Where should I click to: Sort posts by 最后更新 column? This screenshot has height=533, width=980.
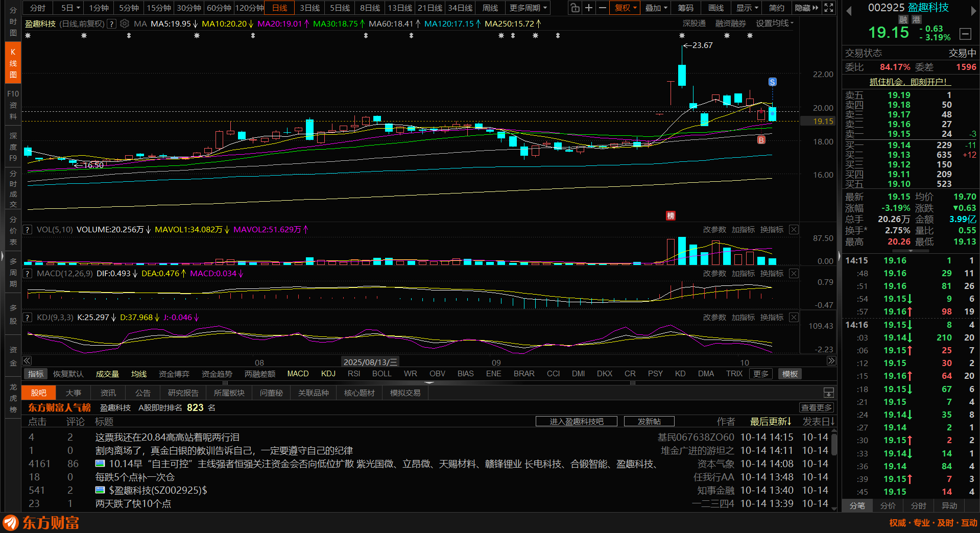pyautogui.click(x=770, y=421)
